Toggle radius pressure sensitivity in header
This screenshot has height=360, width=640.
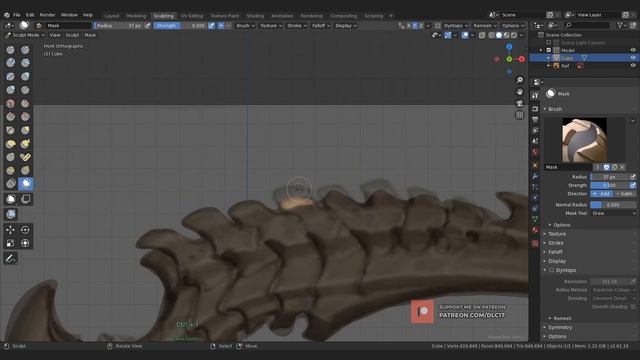pyautogui.click(x=147, y=25)
